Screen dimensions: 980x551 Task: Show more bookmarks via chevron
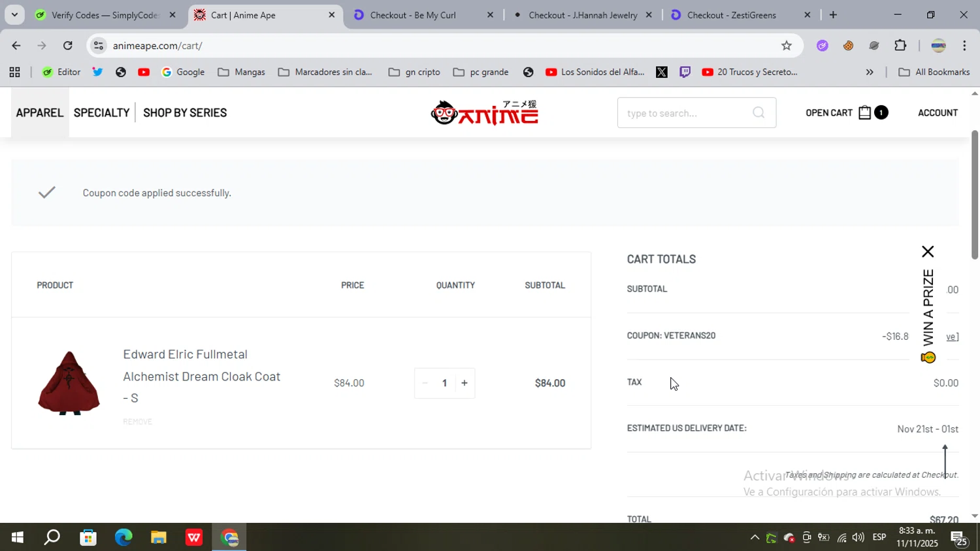click(870, 73)
